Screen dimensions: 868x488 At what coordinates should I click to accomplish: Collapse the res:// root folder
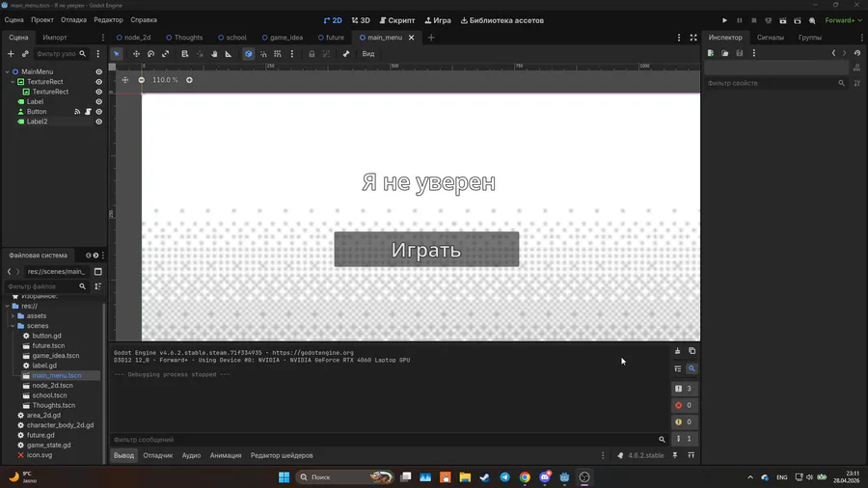(x=7, y=306)
